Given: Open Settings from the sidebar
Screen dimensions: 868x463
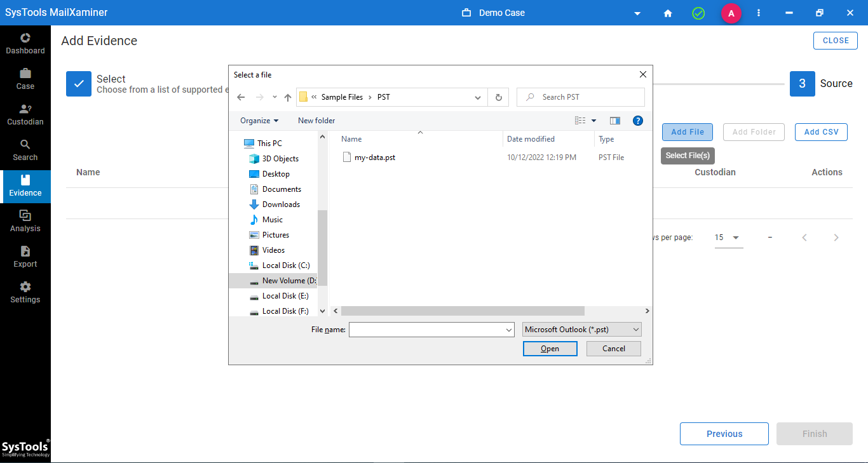Looking at the screenshot, I should click(25, 292).
